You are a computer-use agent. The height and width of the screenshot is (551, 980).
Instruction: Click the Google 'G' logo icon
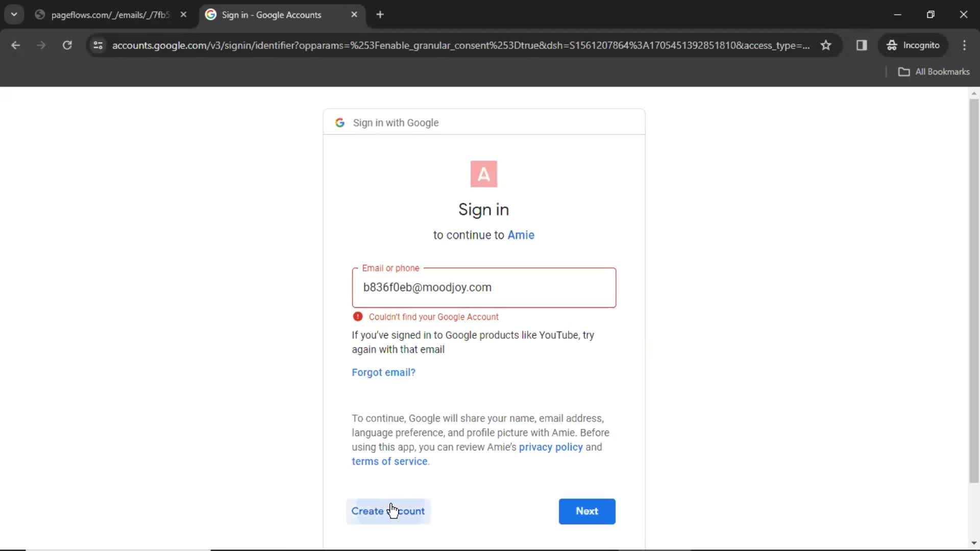point(340,122)
